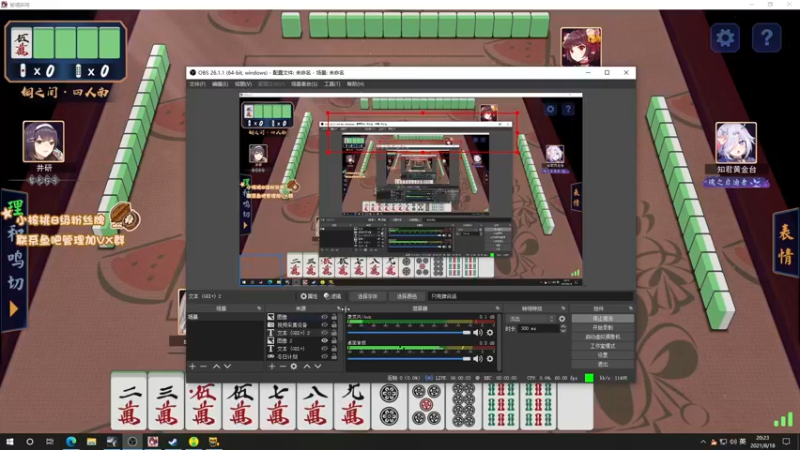This screenshot has height=450, width=800.
Task: Toggle visibility of 视频采集设备 source
Action: [x=324, y=324]
